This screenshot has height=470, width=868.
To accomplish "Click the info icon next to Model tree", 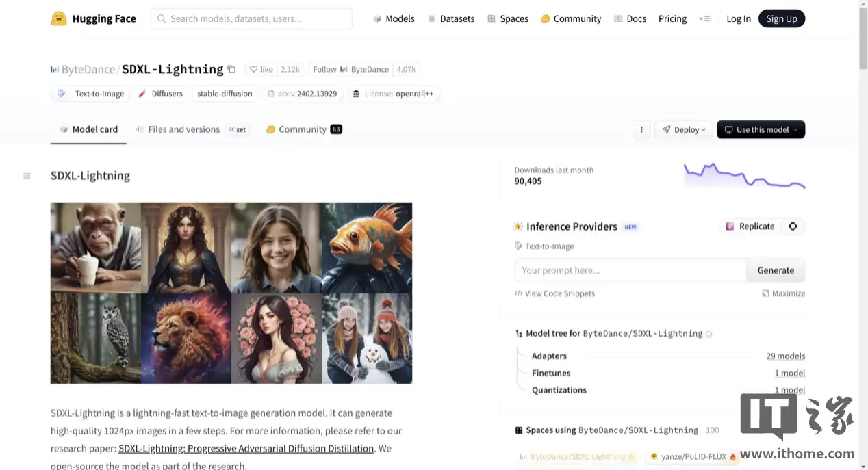I will tap(709, 334).
